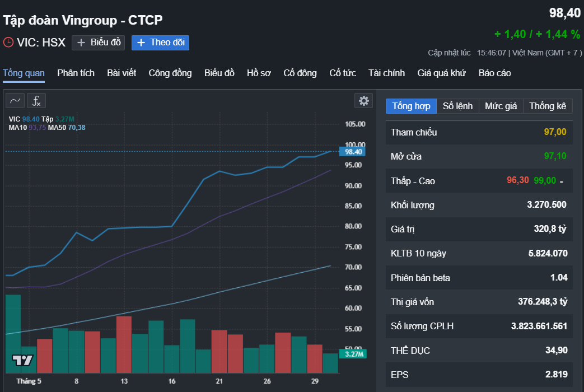This screenshot has height=392, width=584.
Task: Click the blue Theo dõi button
Action: tap(161, 43)
